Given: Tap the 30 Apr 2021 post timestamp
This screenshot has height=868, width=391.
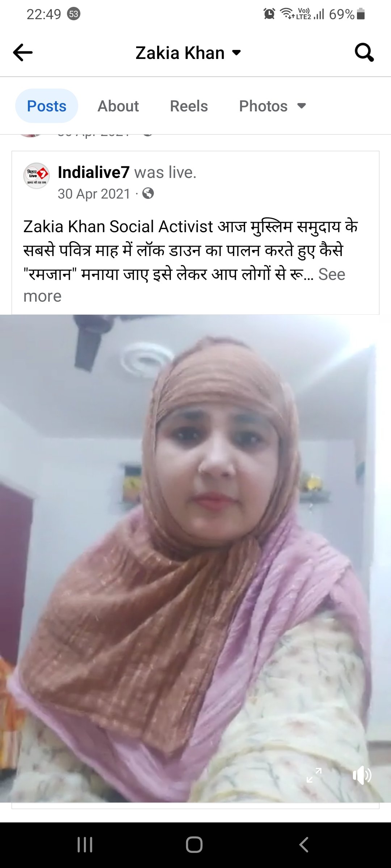Looking at the screenshot, I should coord(94,194).
